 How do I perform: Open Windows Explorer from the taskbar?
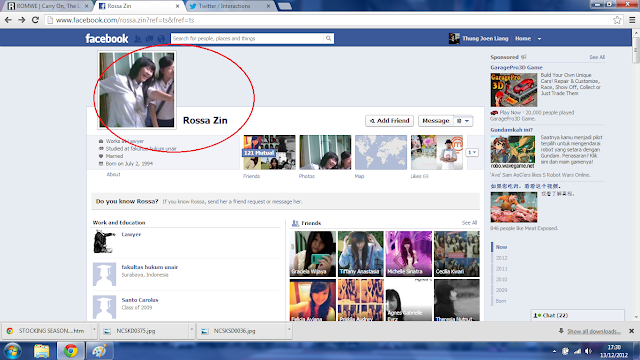pyautogui.click(x=41, y=351)
